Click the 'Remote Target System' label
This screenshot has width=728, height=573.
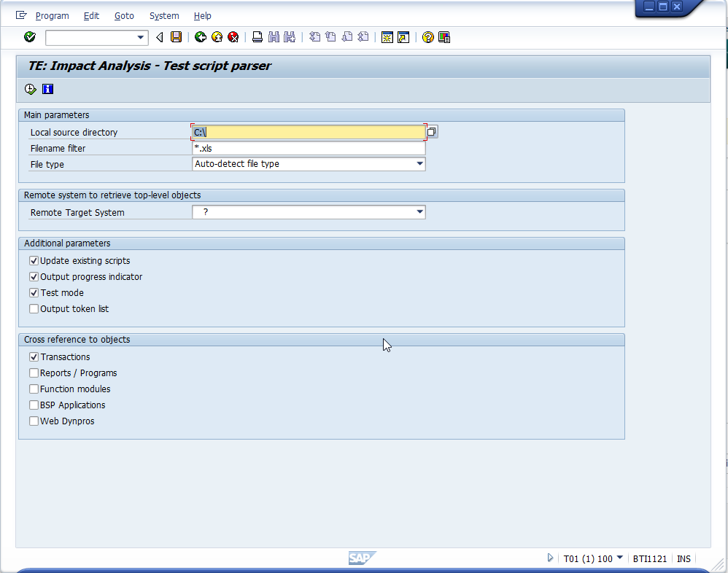[77, 212]
